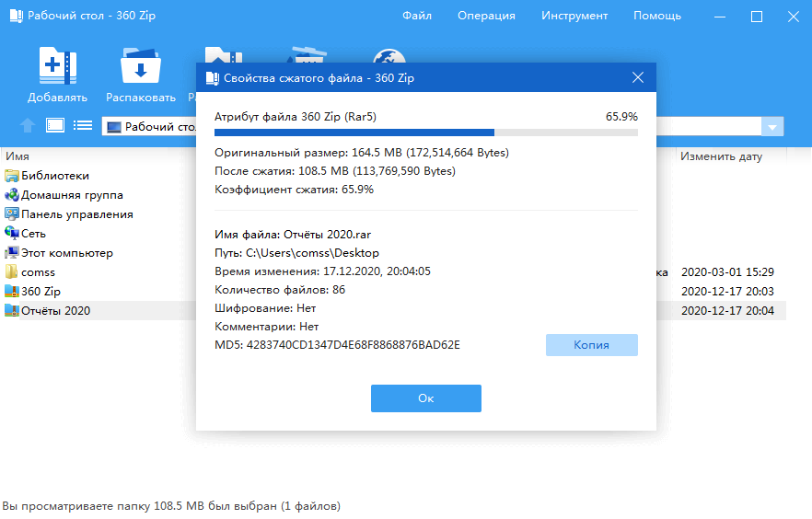Image resolution: width=812 pixels, height=519 pixels.
Task: Click the compression ratio progress bar
Action: click(425, 133)
